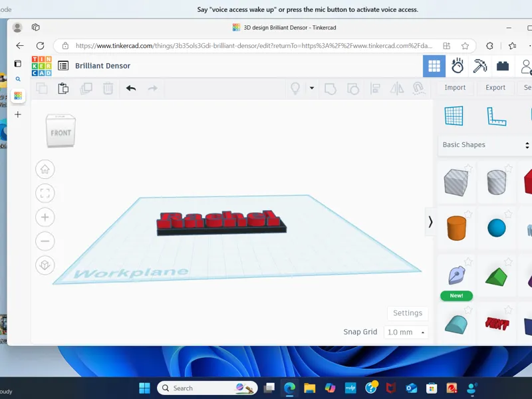Viewport: 532px width, 399px height.
Task: Select the Ruler tool icon
Action: click(496, 116)
